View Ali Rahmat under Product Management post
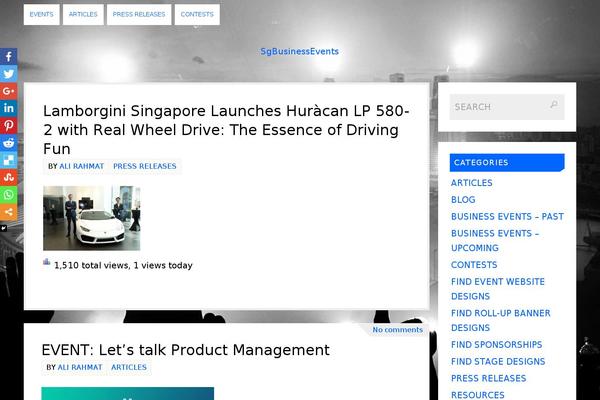Screen dimensions: 600x400 pos(80,367)
